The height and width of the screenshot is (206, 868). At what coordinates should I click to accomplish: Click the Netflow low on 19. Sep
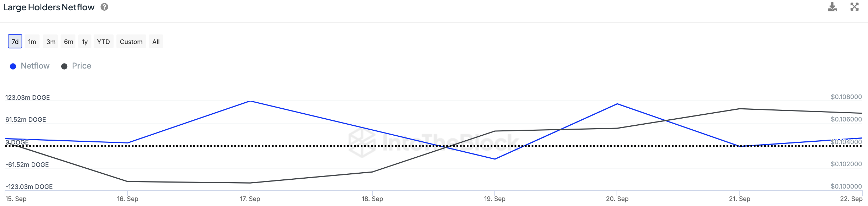click(495, 159)
